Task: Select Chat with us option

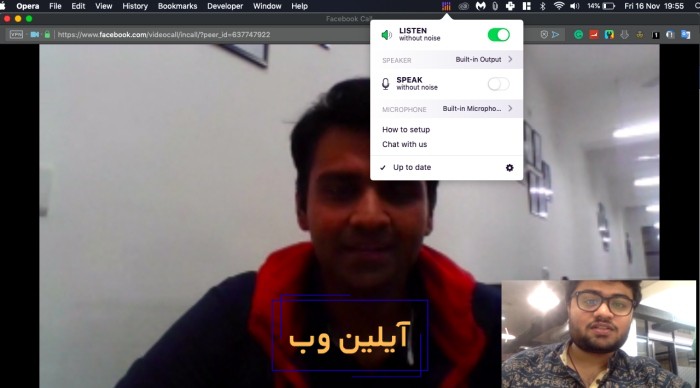Action: click(404, 144)
